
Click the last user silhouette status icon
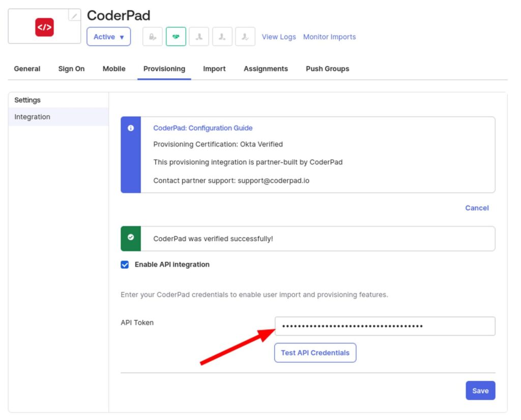point(245,36)
